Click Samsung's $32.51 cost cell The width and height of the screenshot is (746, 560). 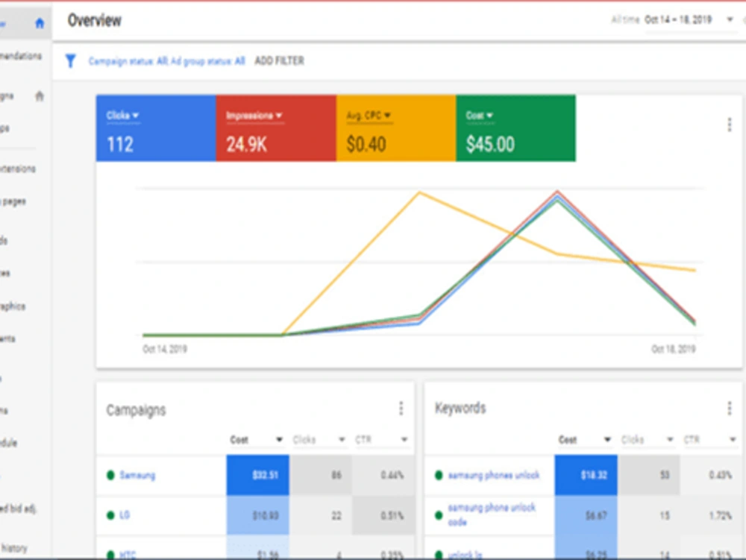[x=257, y=475]
